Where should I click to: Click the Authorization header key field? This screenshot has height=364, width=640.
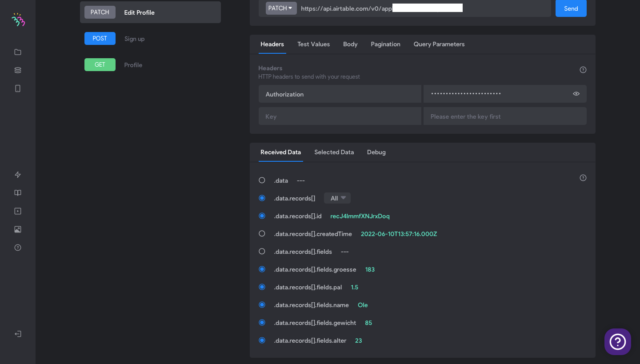[340, 94]
